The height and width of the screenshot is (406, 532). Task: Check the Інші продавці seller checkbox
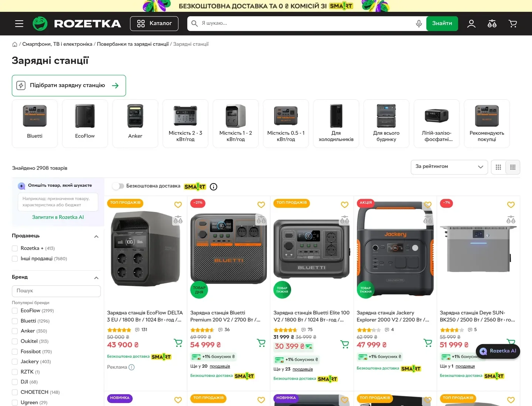[15, 259]
